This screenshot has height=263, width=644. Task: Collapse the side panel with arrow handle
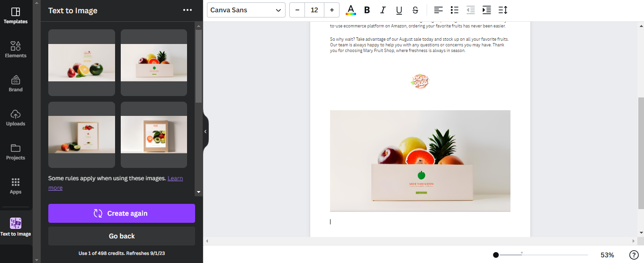(206, 131)
